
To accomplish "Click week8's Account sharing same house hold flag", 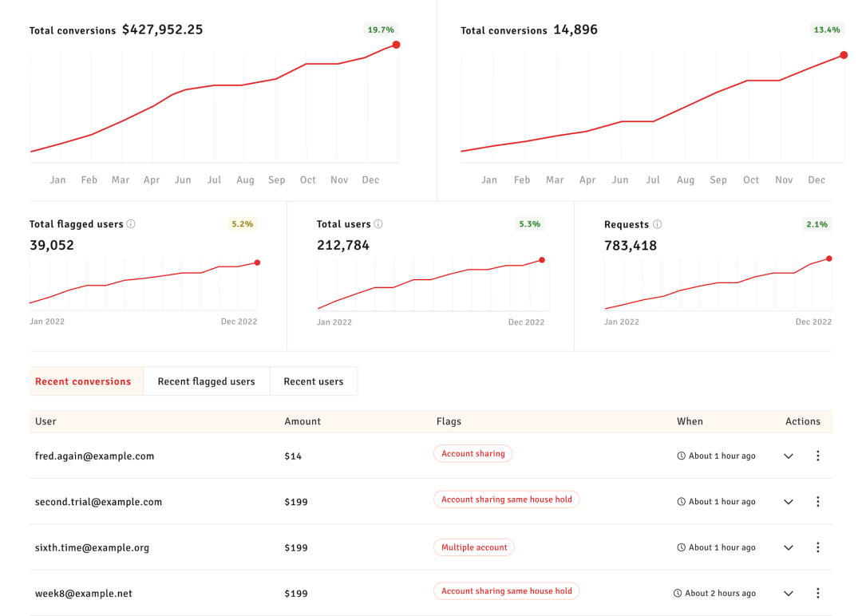I will [x=506, y=590].
